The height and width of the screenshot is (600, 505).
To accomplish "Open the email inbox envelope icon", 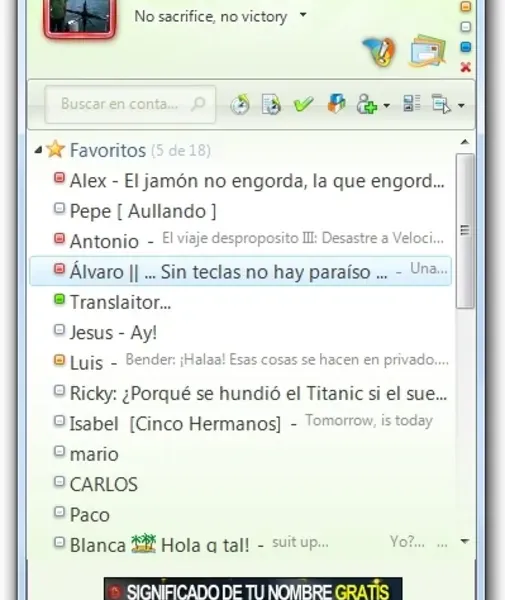I will pyautogui.click(x=428, y=51).
